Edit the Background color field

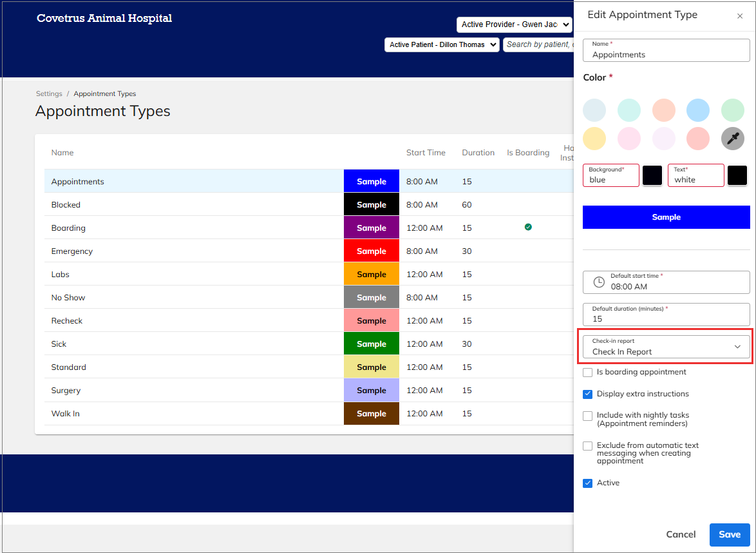(611, 175)
